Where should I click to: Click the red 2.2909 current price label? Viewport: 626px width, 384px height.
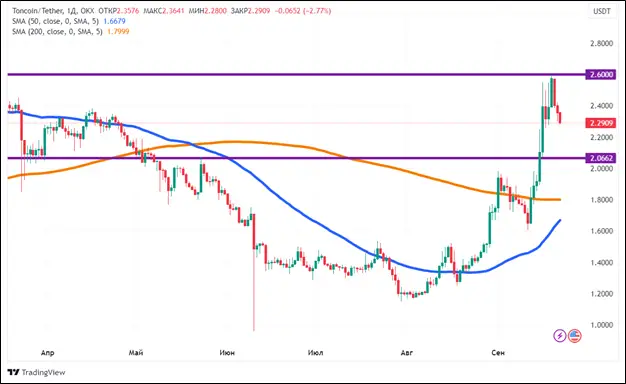pos(600,123)
